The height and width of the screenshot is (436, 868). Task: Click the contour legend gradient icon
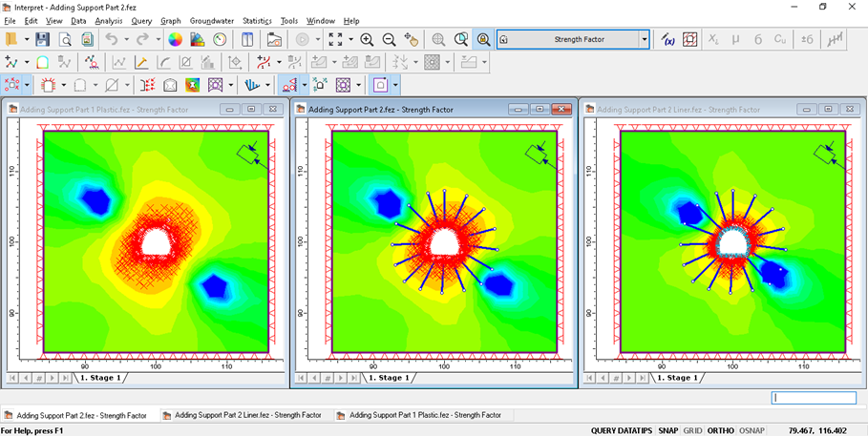click(x=198, y=40)
